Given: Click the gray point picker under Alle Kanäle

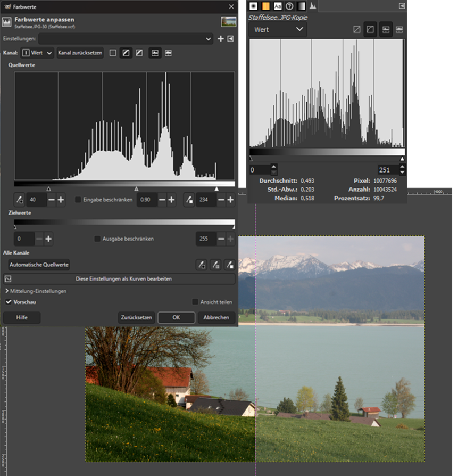Looking at the screenshot, I should pyautogui.click(x=215, y=264).
